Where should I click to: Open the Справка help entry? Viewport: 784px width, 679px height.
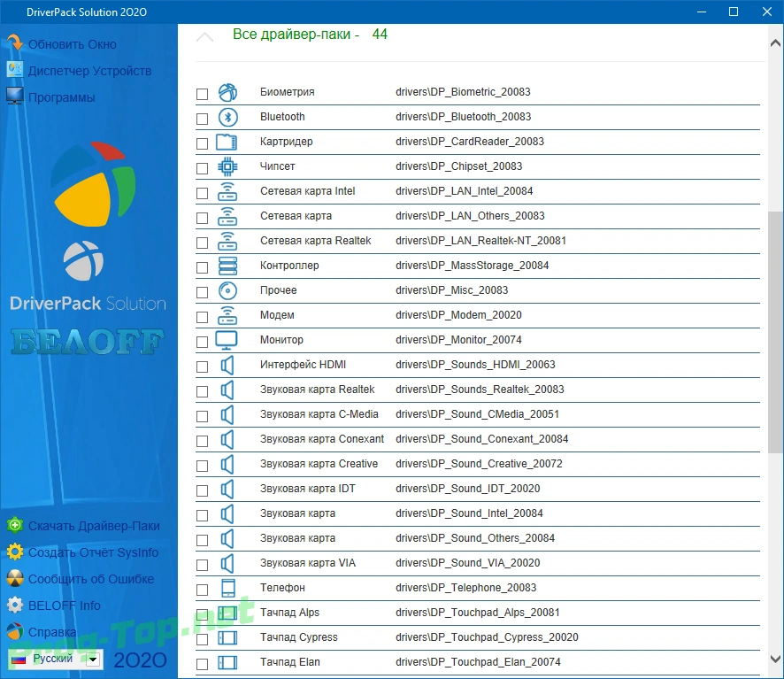[52, 632]
